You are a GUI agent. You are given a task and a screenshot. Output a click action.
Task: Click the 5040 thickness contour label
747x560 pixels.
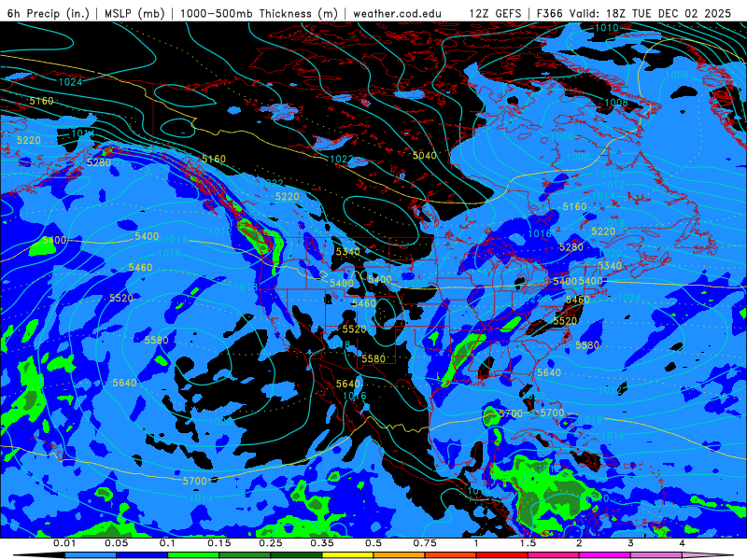tap(425, 155)
